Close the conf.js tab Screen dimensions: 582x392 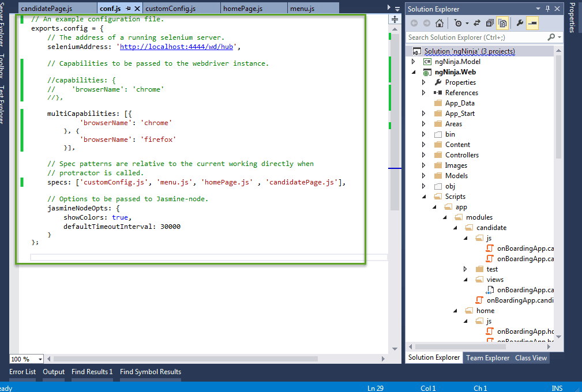(x=137, y=9)
